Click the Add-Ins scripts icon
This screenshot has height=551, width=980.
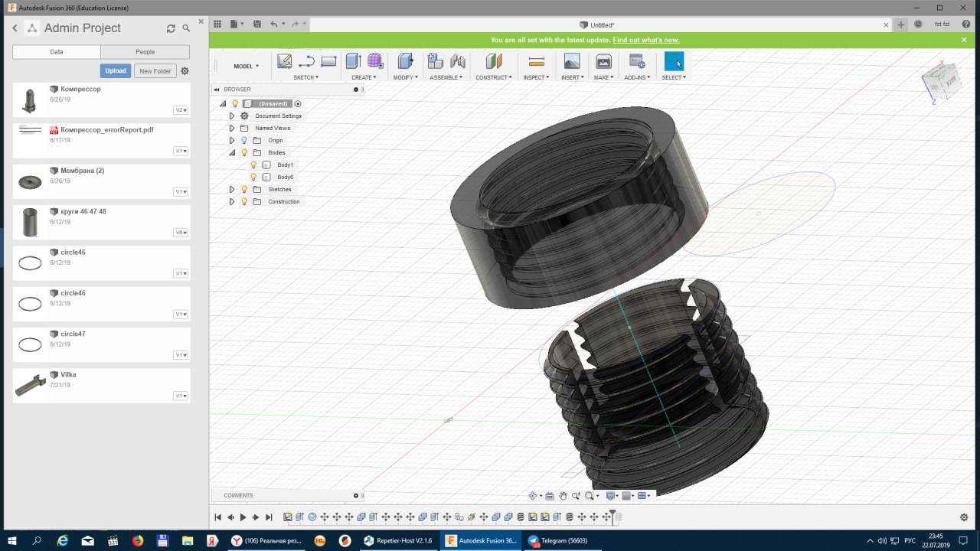(x=637, y=61)
